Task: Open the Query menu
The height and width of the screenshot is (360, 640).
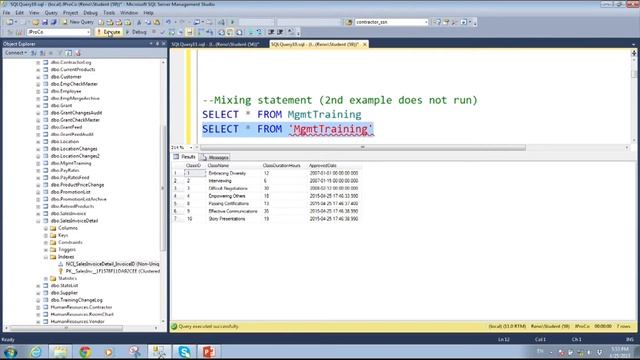Action: point(51,13)
